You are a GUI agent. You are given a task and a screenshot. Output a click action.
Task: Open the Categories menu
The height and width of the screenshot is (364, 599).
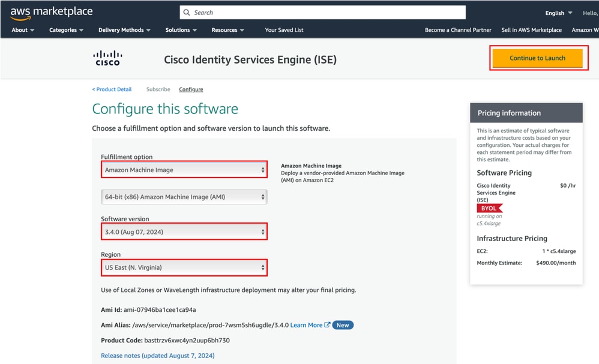66,29
